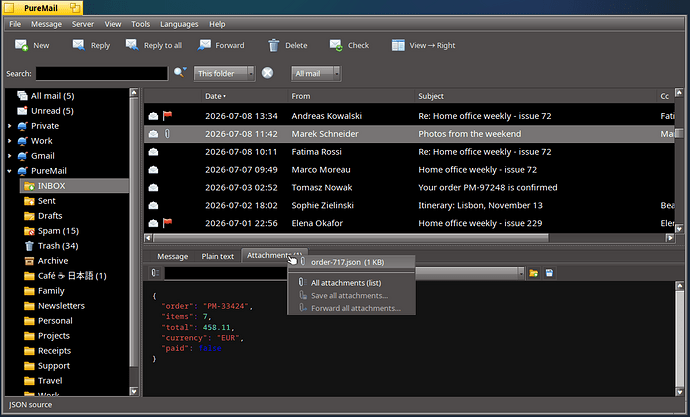Click the View → Right layout icon
Viewport: 690px width, 417px height.
tap(398, 45)
